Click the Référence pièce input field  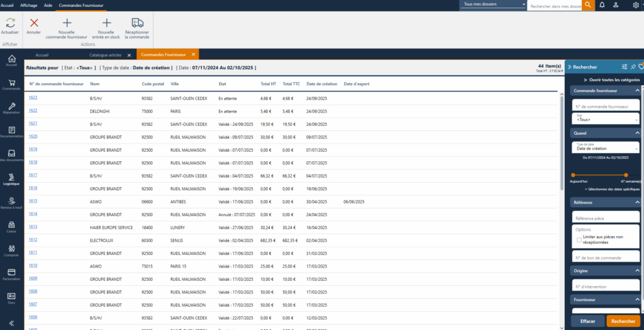(606, 217)
